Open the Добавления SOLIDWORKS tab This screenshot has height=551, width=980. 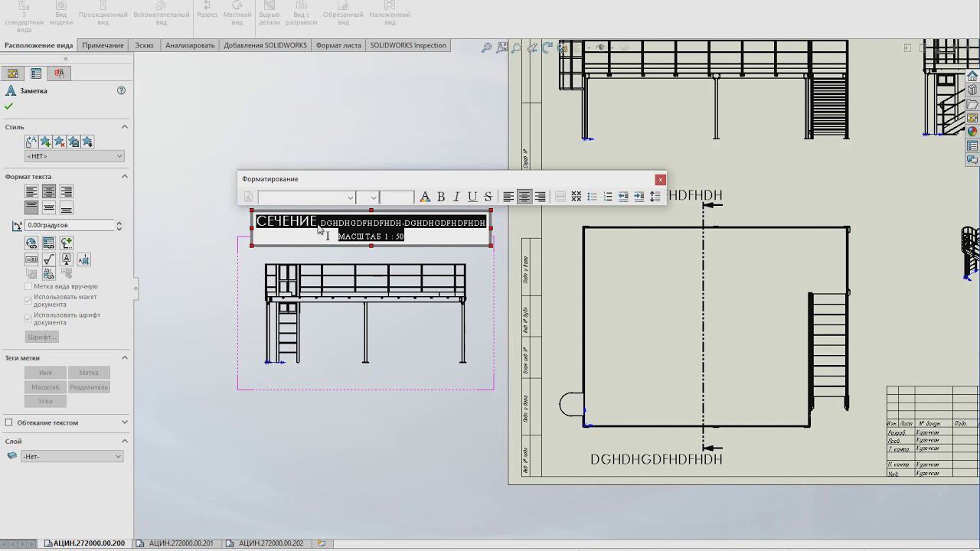pos(265,45)
